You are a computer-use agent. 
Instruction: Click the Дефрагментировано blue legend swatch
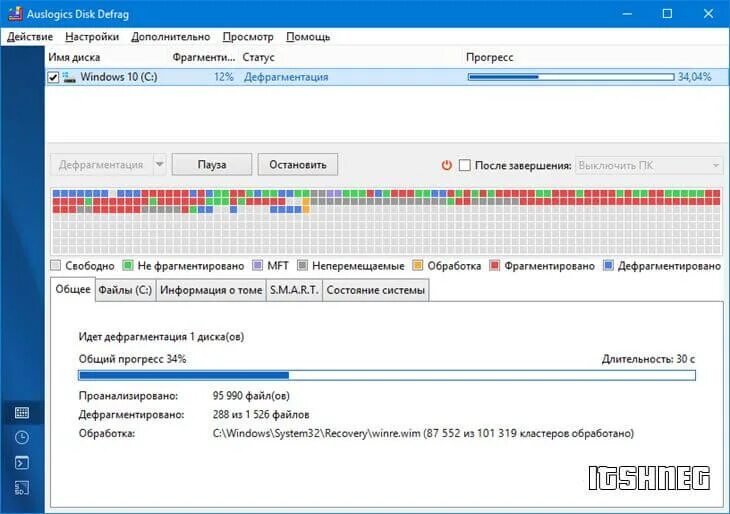[x=608, y=265]
